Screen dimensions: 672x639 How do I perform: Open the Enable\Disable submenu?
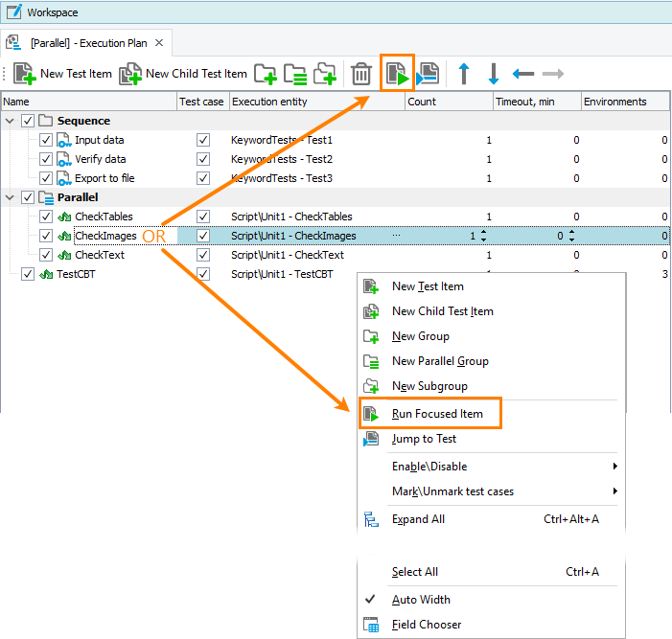pyautogui.click(x=492, y=467)
